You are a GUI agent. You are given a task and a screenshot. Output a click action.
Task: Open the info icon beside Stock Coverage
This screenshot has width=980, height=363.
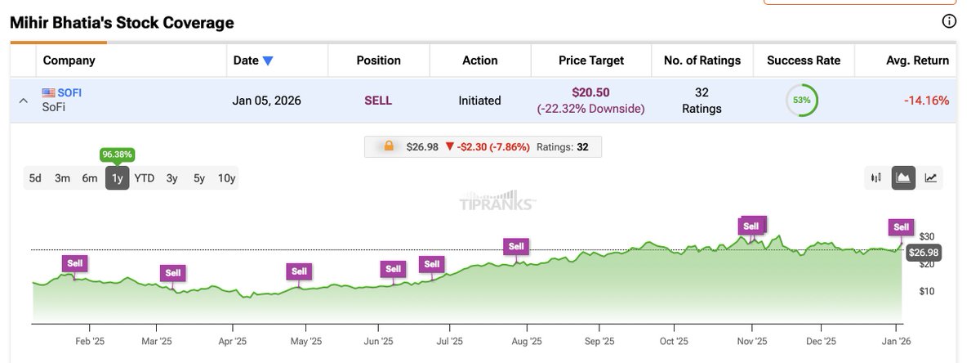pos(949,22)
